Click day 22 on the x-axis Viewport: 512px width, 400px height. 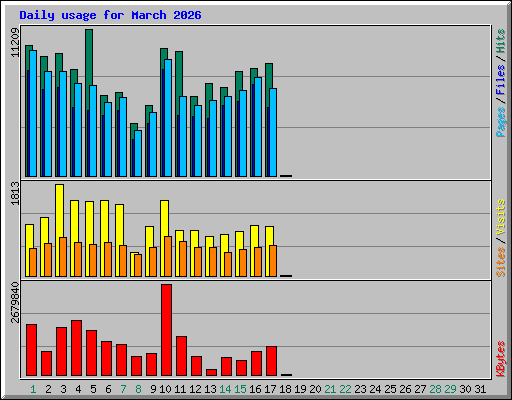345,389
